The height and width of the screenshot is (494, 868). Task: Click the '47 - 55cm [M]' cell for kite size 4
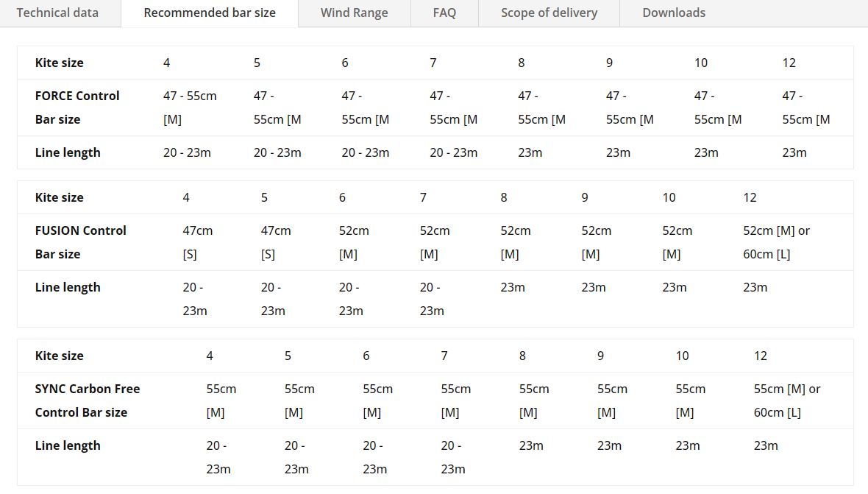click(190, 107)
